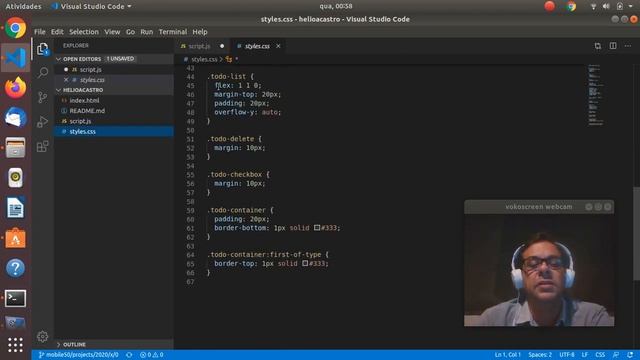Image resolution: width=640 pixels, height=360 pixels.
Task: Open Rhythmbox from the dock
Action: pos(16,178)
